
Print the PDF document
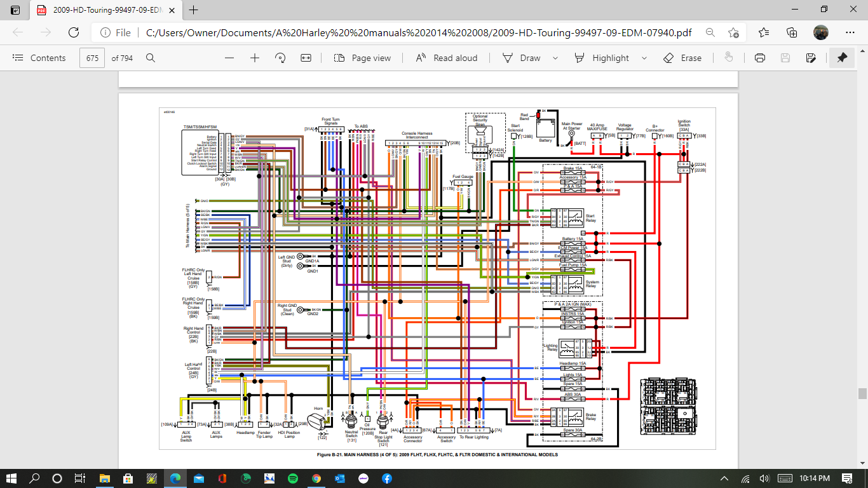759,58
